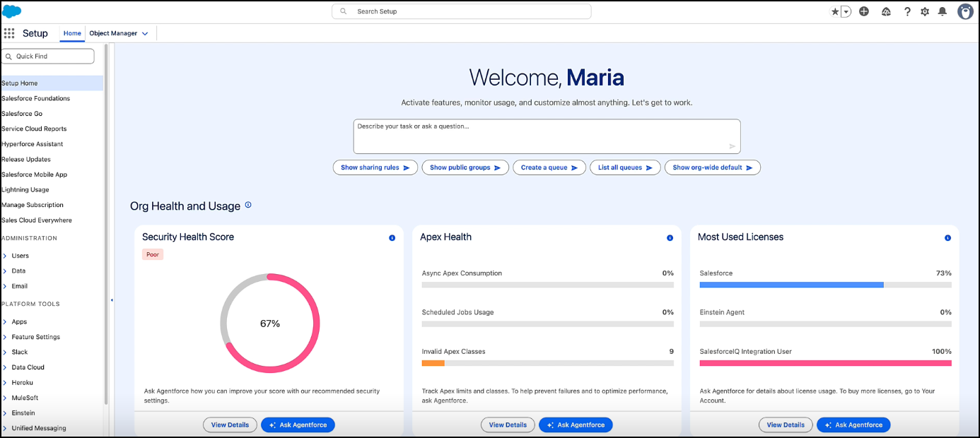Click the Salesforce cloud logo
Image resolution: width=980 pixels, height=438 pixels.
[x=12, y=11]
